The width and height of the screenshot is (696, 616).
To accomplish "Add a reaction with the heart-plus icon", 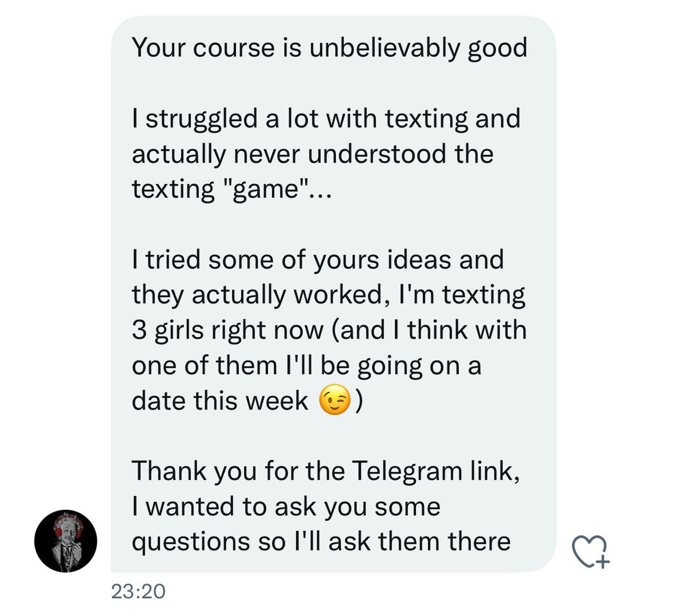I will click(x=590, y=551).
